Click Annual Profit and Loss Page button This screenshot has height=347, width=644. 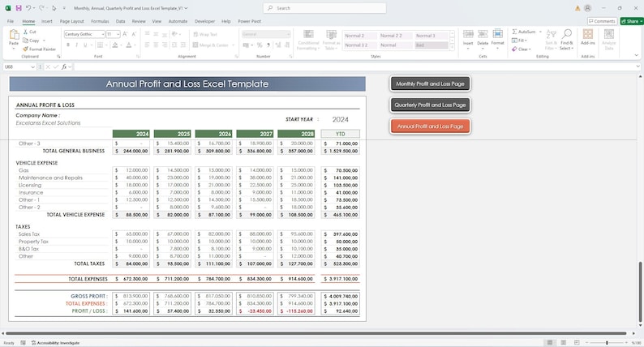[430, 126]
